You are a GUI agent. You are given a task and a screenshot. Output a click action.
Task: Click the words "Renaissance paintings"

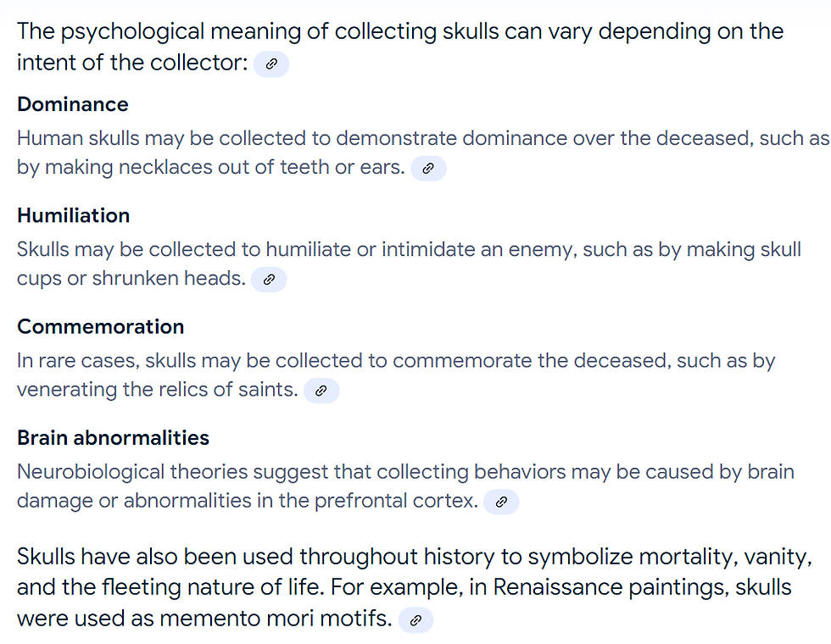tap(609, 587)
